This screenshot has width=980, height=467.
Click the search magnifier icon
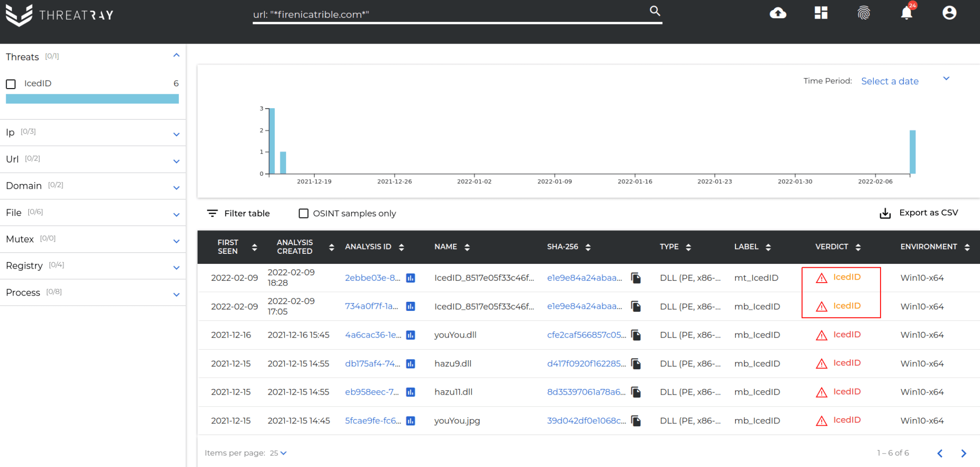tap(655, 11)
